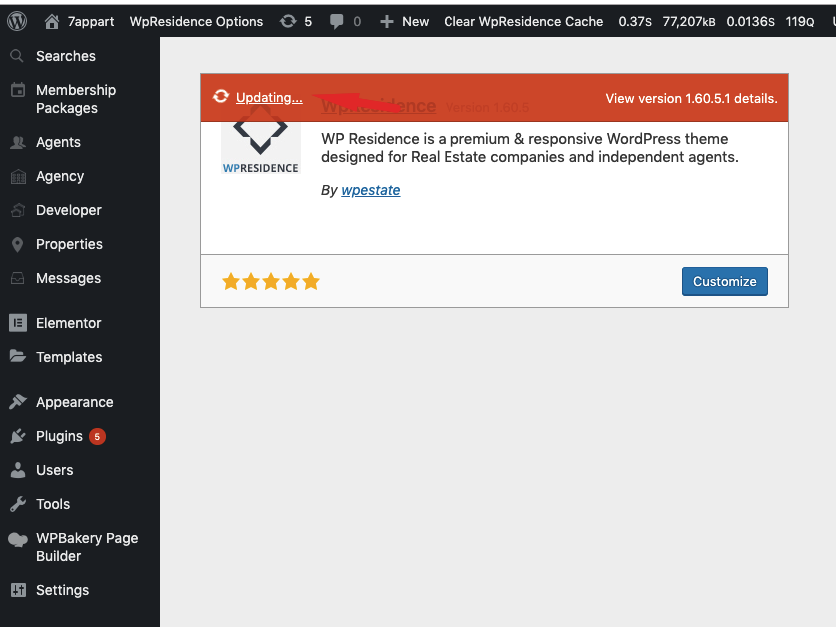Click View version 1.60.5.1 details link
836x627 pixels.
692,99
